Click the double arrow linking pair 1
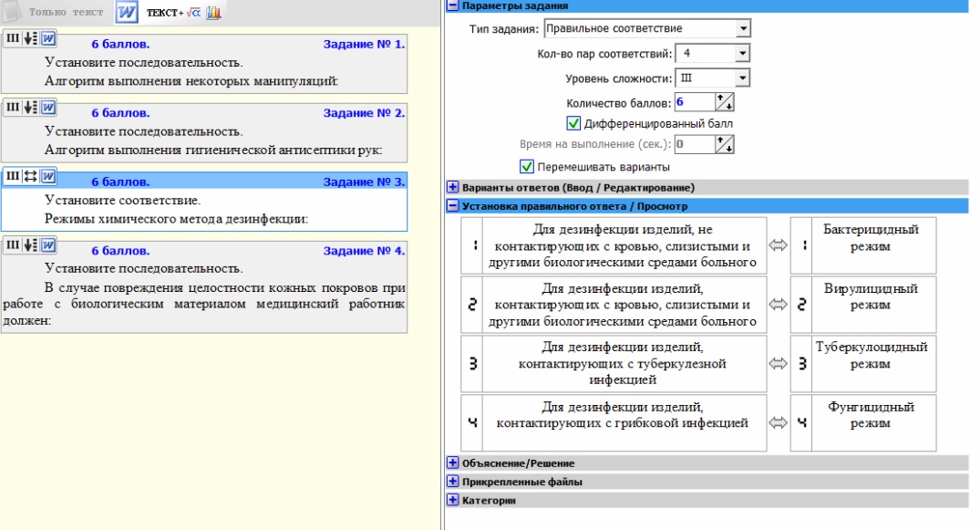The height and width of the screenshot is (530, 980). click(779, 245)
